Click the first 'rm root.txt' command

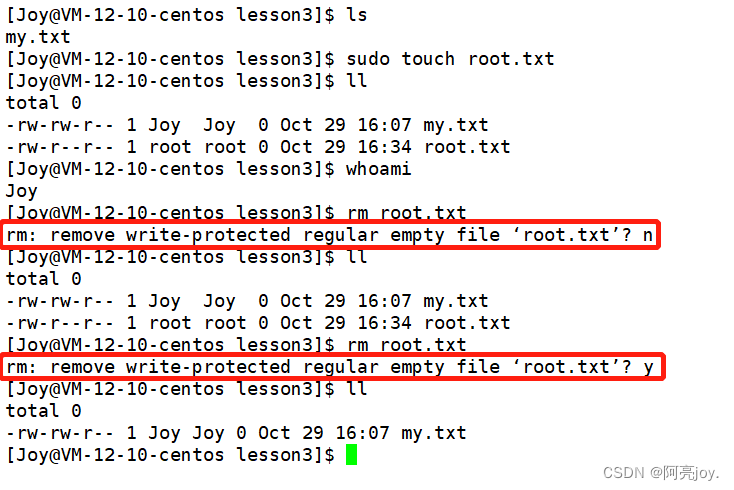pyautogui.click(x=406, y=213)
